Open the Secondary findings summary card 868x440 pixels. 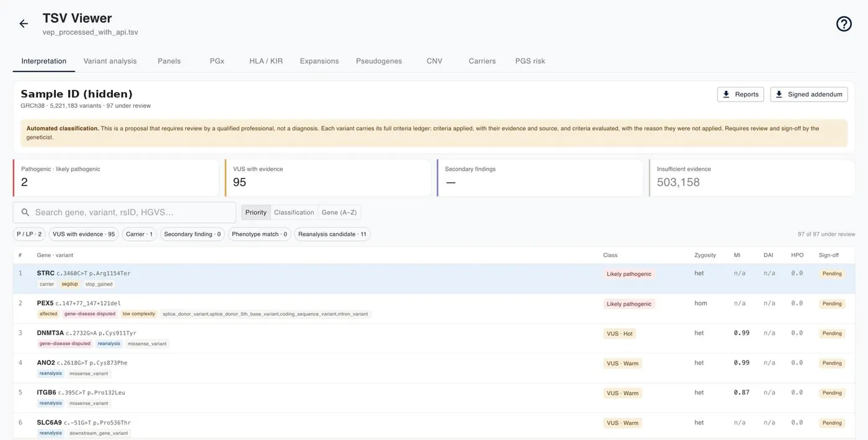coord(540,178)
